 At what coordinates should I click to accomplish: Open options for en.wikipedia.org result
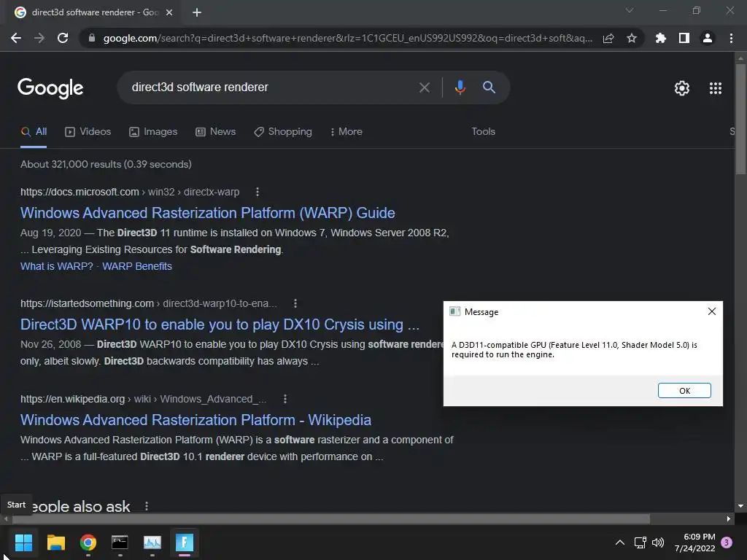(285, 399)
